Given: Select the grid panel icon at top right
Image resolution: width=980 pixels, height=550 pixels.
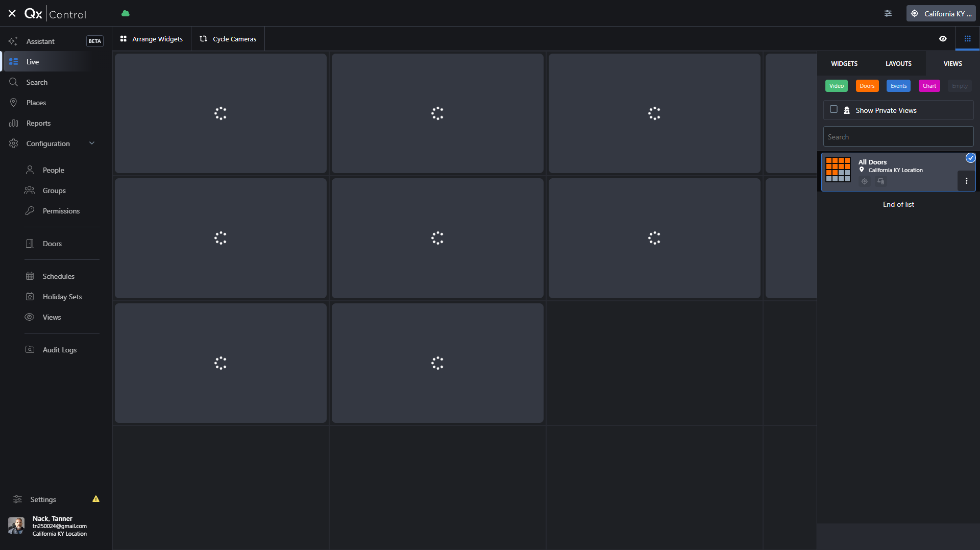Looking at the screenshot, I should (x=967, y=39).
